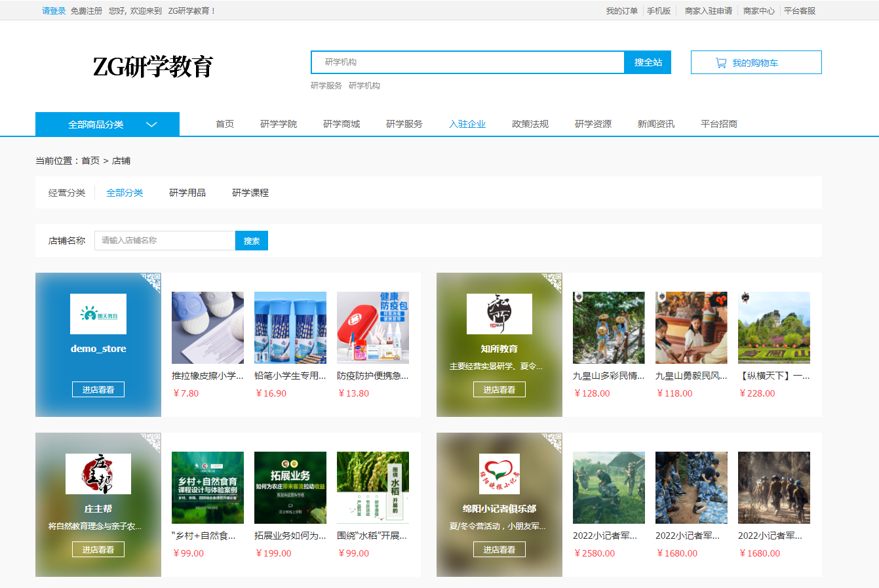Expand the 全部商品分类 dropdown chevron
Screen dimensions: 879x588
[151, 125]
